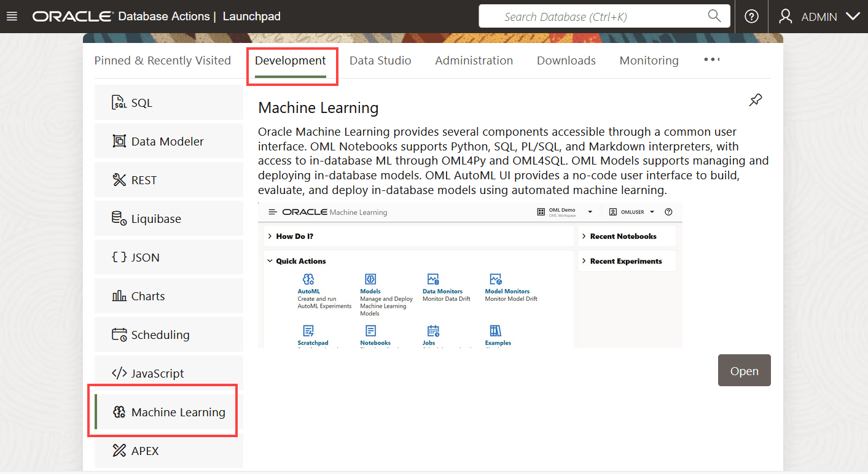Click the description starting "Oracle Machine Learning provides"
The width and height of the screenshot is (868, 474).
tap(514, 161)
